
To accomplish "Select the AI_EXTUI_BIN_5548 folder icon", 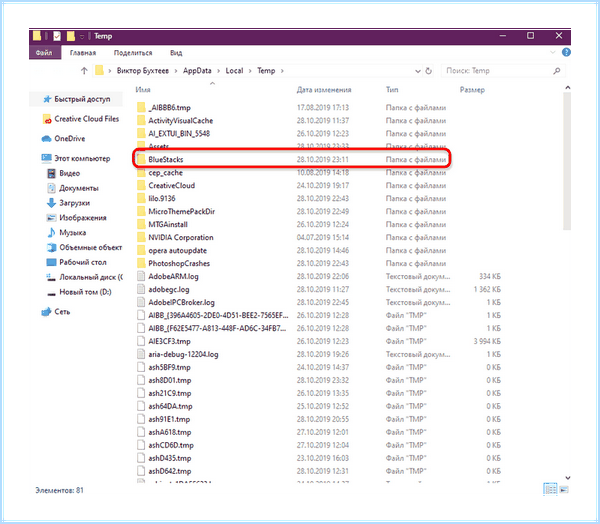I will coord(142,134).
